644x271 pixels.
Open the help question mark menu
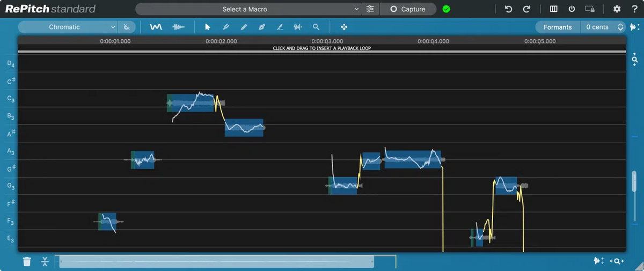[x=634, y=9]
